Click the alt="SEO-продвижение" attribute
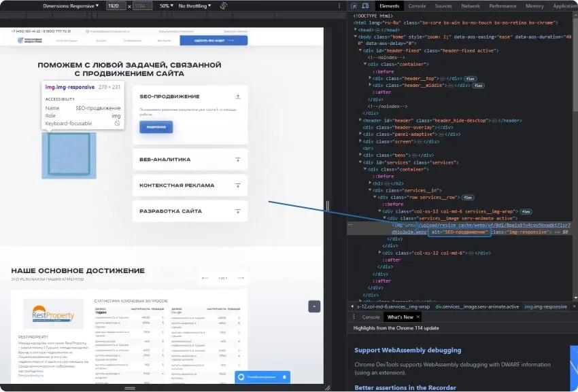Viewport: 578px width, 392px height. click(459, 232)
